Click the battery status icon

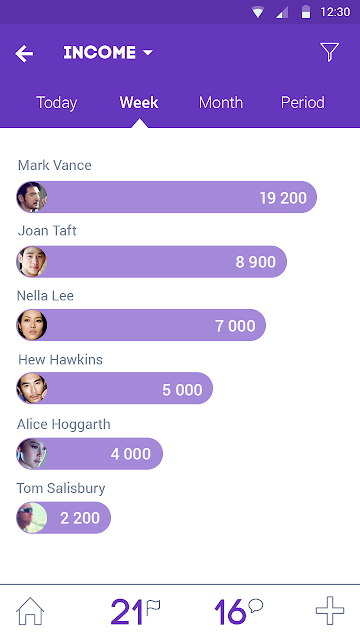click(306, 11)
